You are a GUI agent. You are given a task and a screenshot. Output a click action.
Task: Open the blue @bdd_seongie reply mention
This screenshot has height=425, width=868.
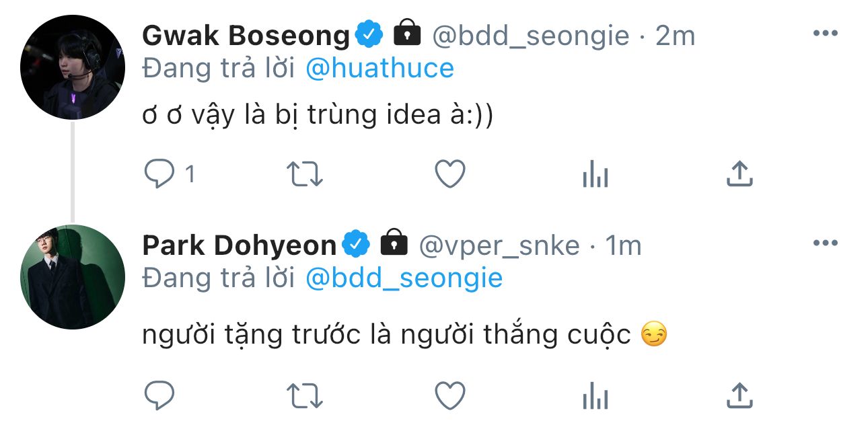404,278
